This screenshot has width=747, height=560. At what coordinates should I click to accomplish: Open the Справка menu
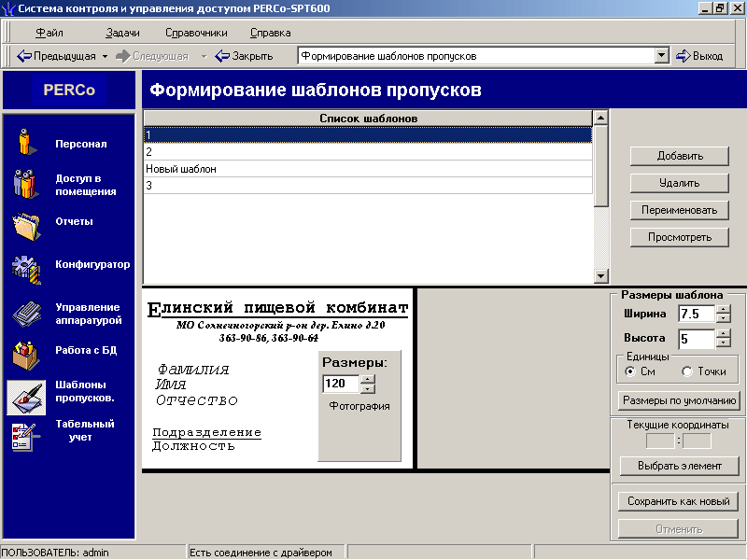tap(270, 33)
